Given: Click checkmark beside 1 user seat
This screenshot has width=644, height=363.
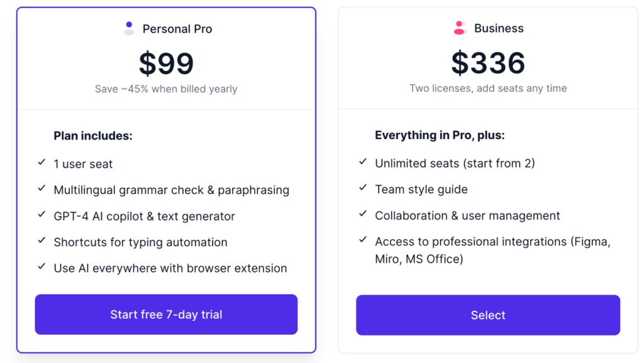Looking at the screenshot, I should pyautogui.click(x=42, y=162).
